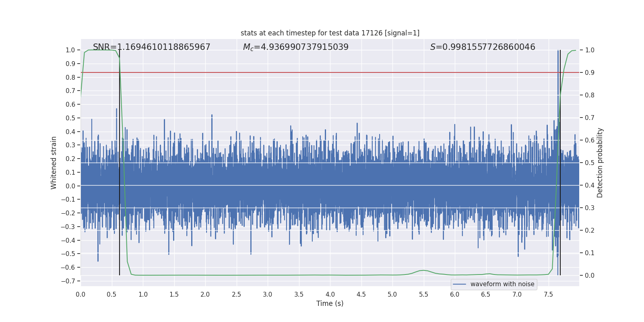The image size is (644, 322).
Task: Select the 0.1 tick on detection probability axis
Action: click(x=590, y=253)
